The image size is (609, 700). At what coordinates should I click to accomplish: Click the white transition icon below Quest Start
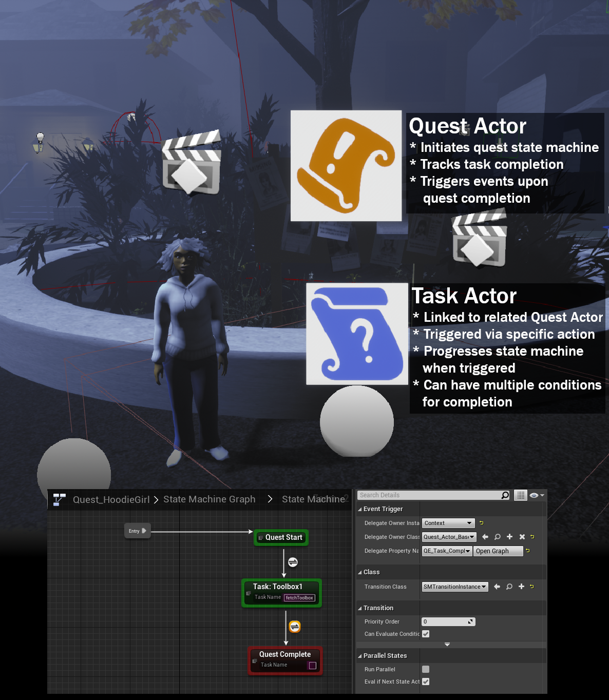tap(293, 562)
